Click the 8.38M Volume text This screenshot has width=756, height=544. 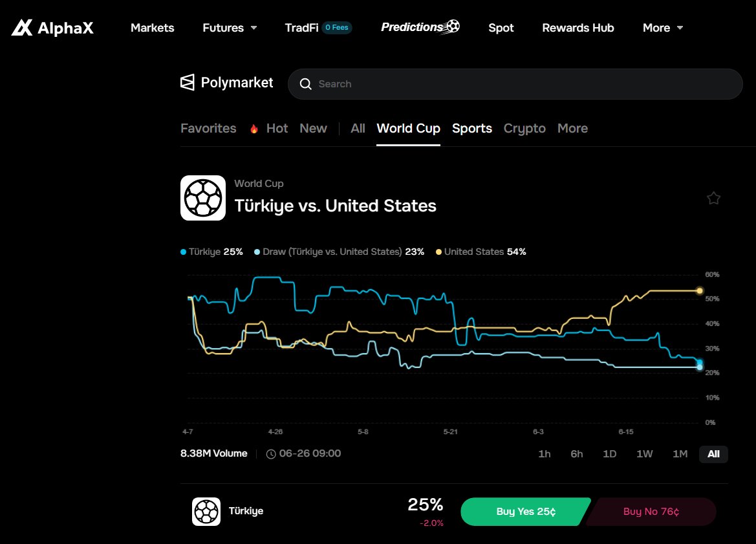(213, 453)
